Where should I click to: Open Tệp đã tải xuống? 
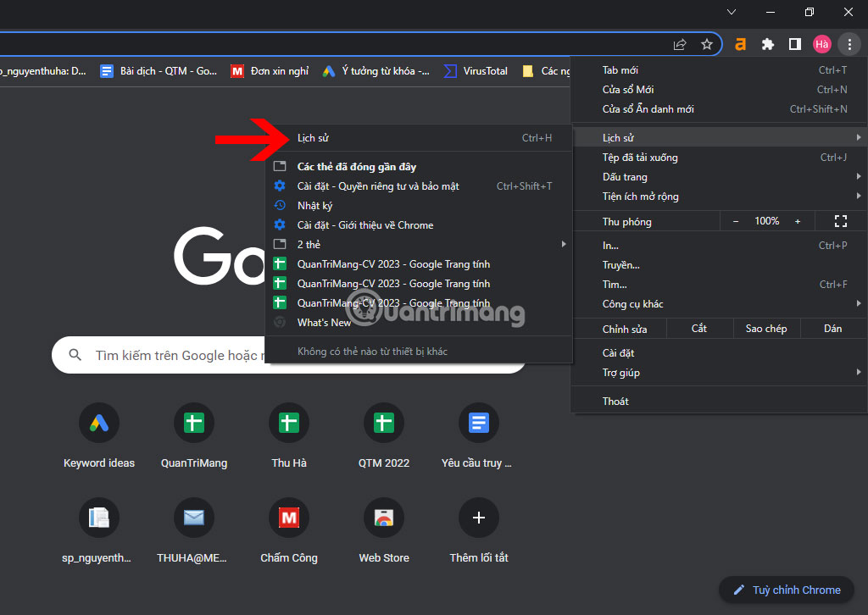[719, 158]
